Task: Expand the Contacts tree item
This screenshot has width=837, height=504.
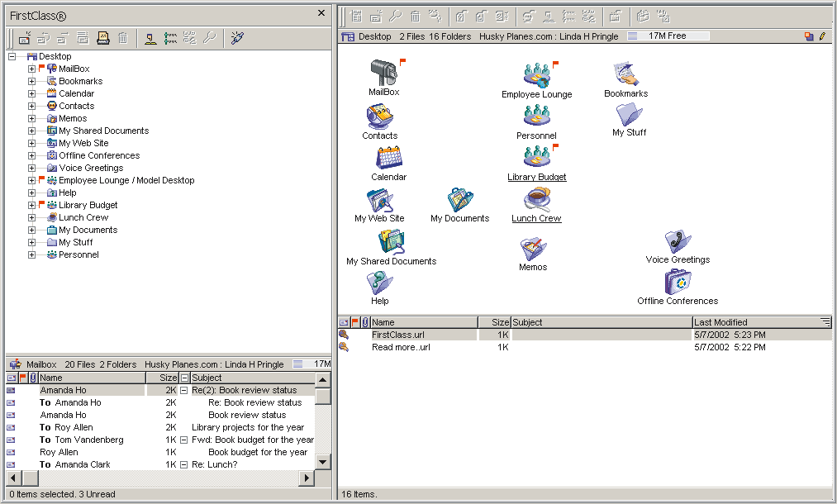Action: pos(31,105)
